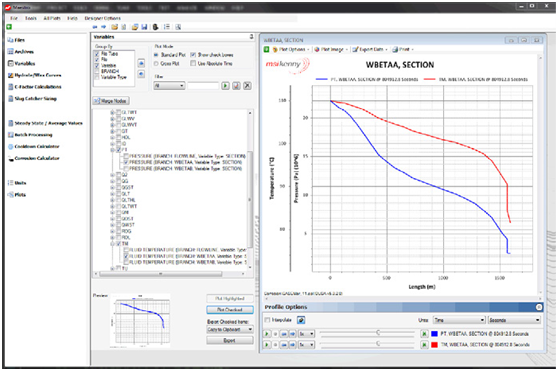Open the Help menu
This screenshot has height=371, width=558.
tap(72, 18)
